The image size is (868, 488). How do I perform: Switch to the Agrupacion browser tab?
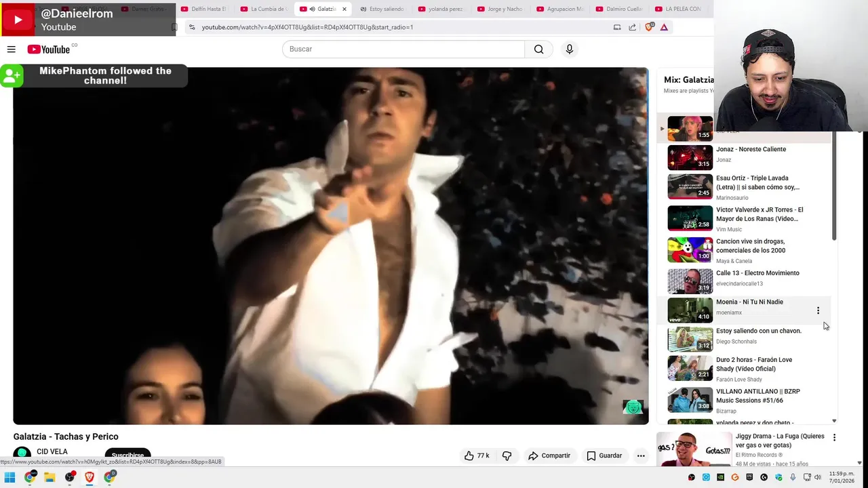pos(559,9)
